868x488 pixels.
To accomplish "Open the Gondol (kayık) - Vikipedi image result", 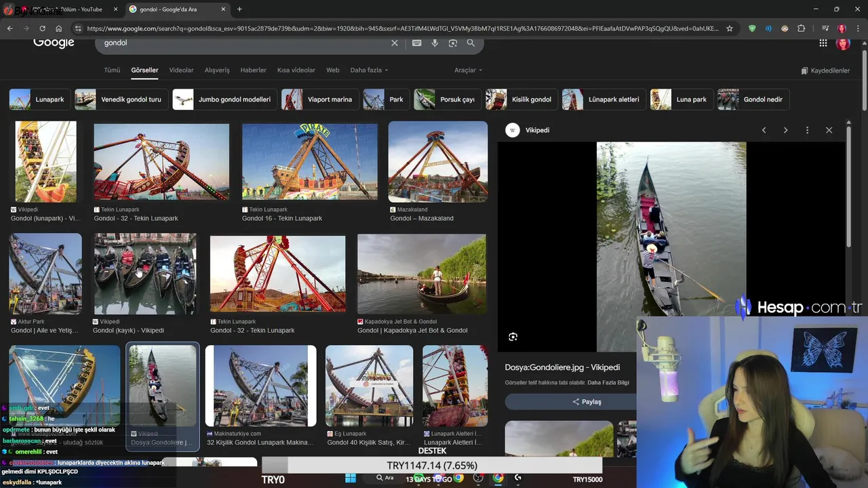I will pos(145,274).
